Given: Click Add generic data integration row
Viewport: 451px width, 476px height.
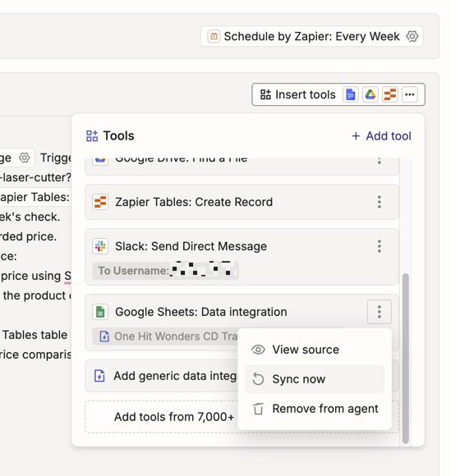Looking at the screenshot, I should tap(161, 376).
